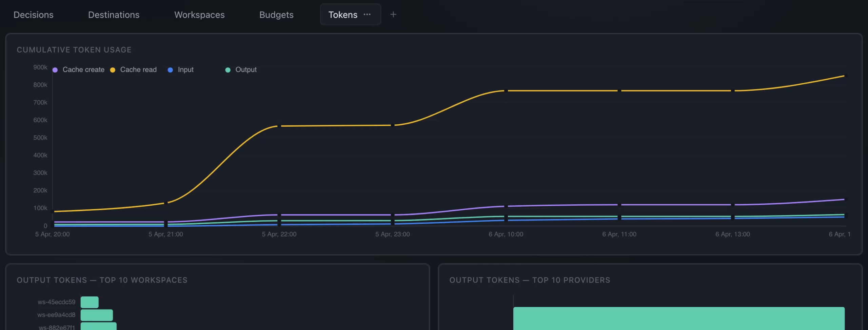Toggle the Input series visibility

185,69
